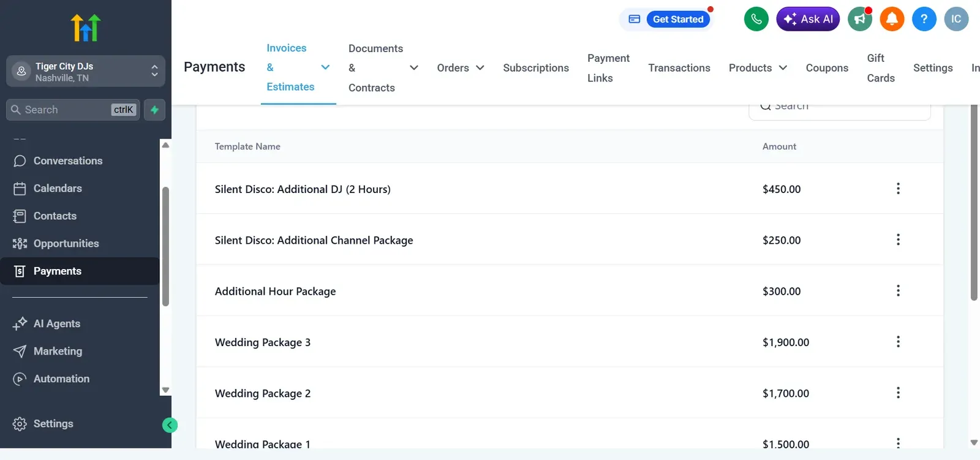The image size is (980, 460).
Task: Click the sidebar scroll-down arrow
Action: coord(165,390)
